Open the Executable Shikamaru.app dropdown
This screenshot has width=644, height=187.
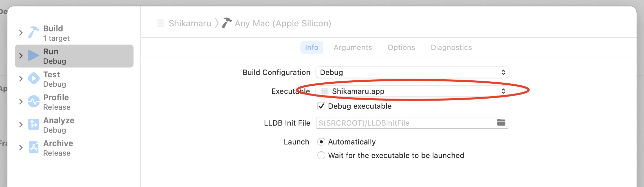[412, 91]
